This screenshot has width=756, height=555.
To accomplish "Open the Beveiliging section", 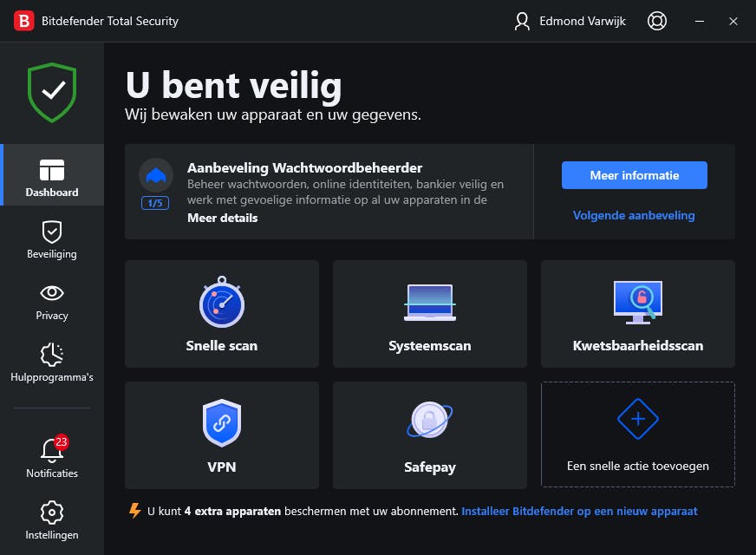I will click(x=52, y=238).
